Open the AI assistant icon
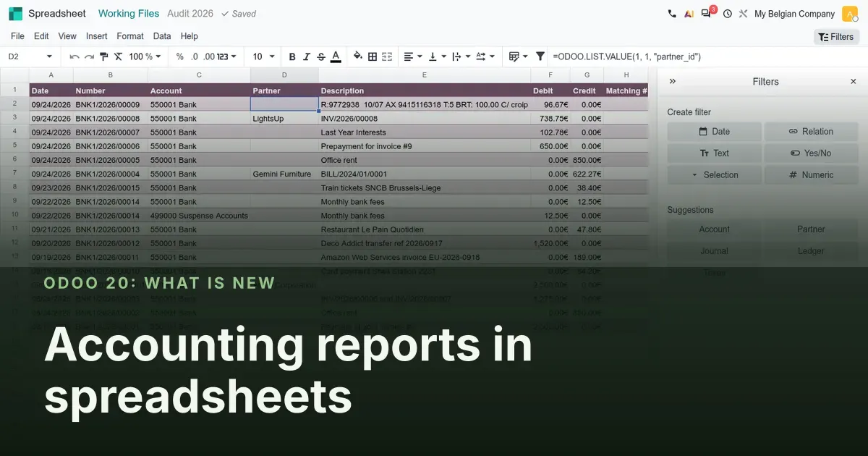 coord(689,14)
